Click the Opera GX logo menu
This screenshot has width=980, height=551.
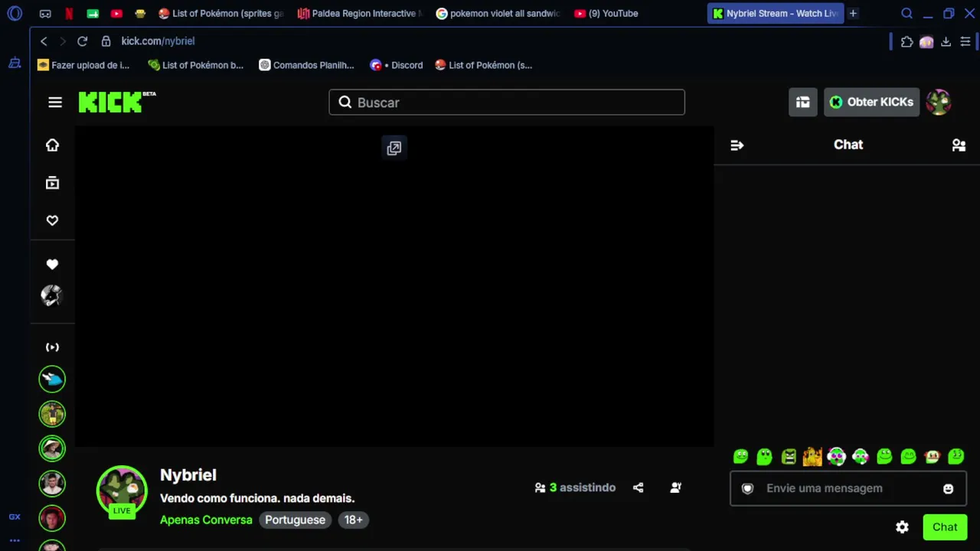(x=15, y=13)
